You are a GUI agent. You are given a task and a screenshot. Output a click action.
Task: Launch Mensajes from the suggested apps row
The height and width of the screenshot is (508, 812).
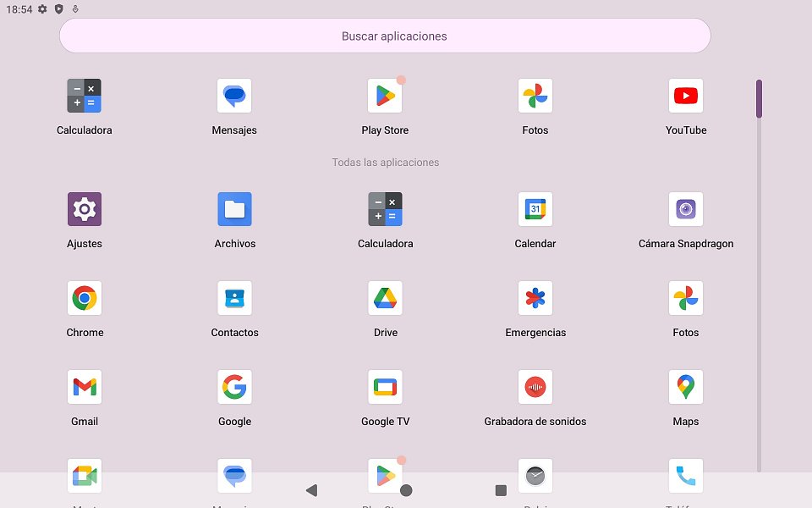pyautogui.click(x=234, y=96)
